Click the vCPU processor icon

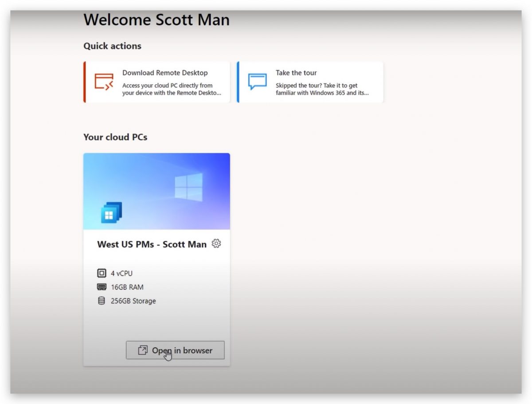point(102,273)
